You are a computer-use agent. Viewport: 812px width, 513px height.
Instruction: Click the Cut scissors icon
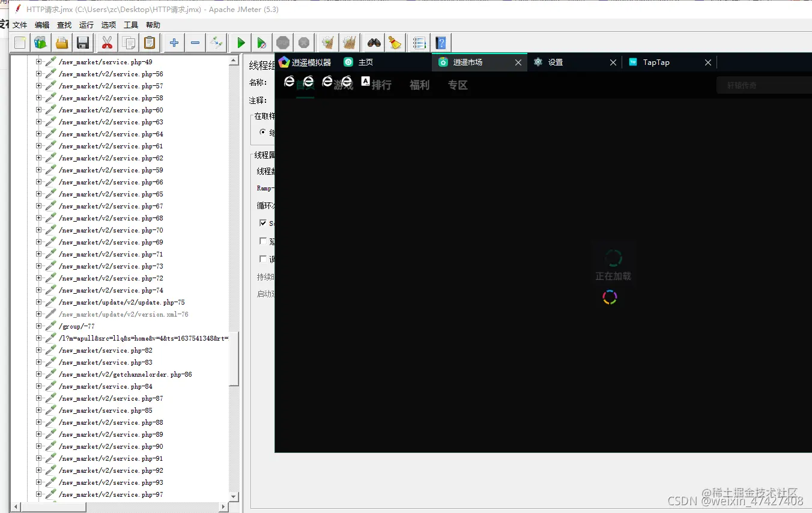108,43
